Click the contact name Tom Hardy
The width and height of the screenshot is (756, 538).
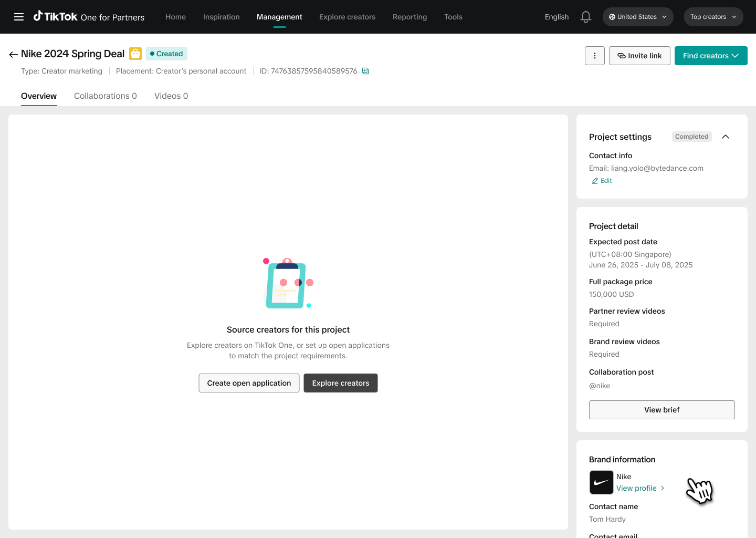pyautogui.click(x=607, y=519)
